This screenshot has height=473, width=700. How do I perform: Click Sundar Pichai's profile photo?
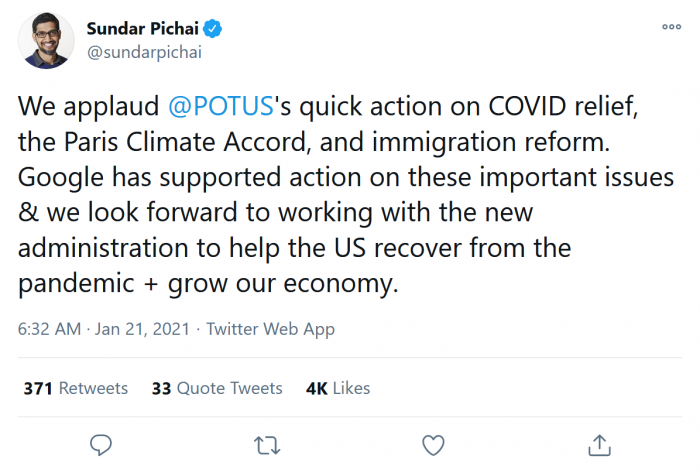[x=45, y=40]
